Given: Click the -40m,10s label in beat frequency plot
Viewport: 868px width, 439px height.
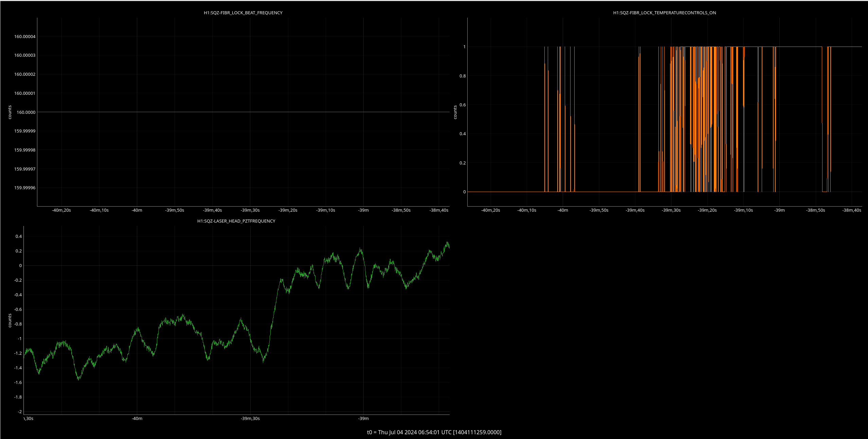Looking at the screenshot, I should [99, 210].
